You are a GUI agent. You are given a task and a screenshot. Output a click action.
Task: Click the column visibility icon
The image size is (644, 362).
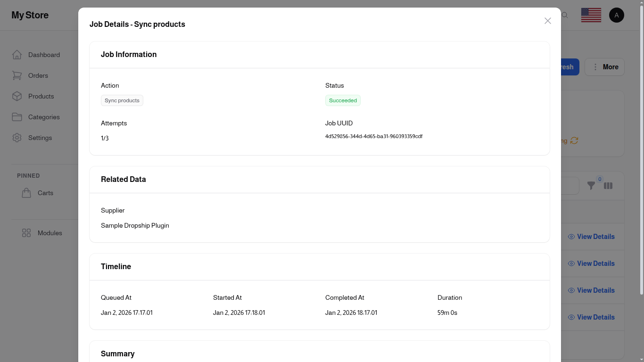pyautogui.click(x=608, y=186)
